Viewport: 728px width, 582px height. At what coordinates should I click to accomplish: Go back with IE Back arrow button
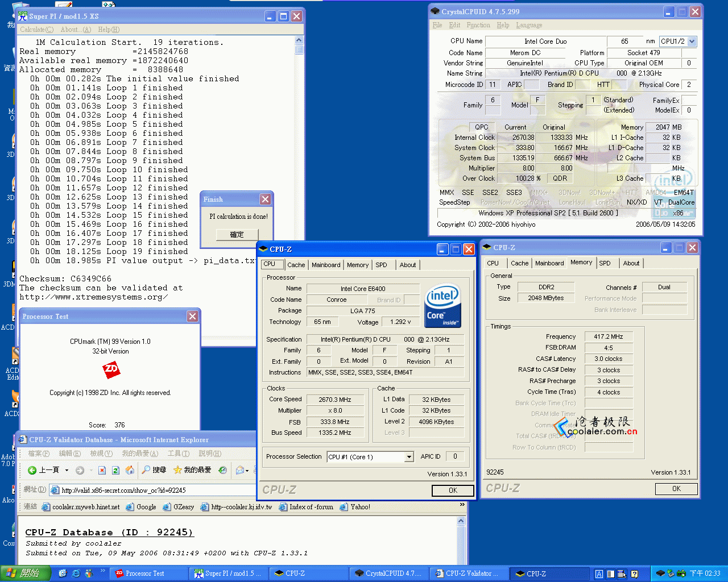tap(44, 470)
